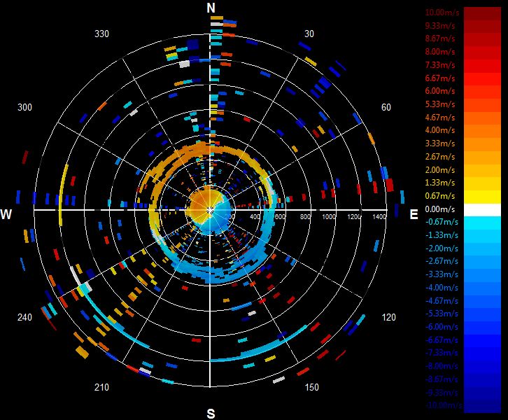Screen dimensions: 508x420
Task: Click the 3.33m/s legend label
Action: coord(440,143)
